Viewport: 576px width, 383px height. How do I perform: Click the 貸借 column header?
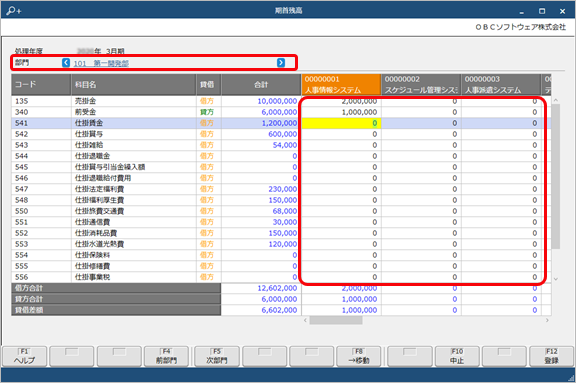[209, 84]
